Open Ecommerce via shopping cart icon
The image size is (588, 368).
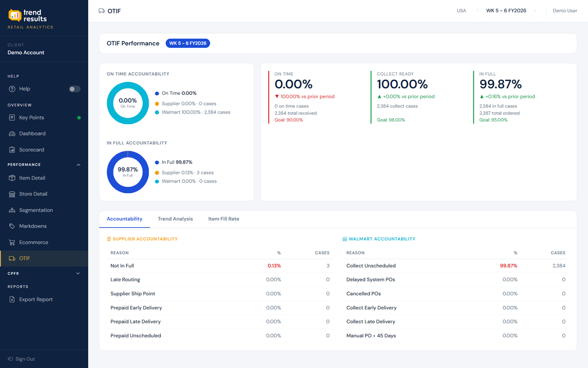point(12,242)
